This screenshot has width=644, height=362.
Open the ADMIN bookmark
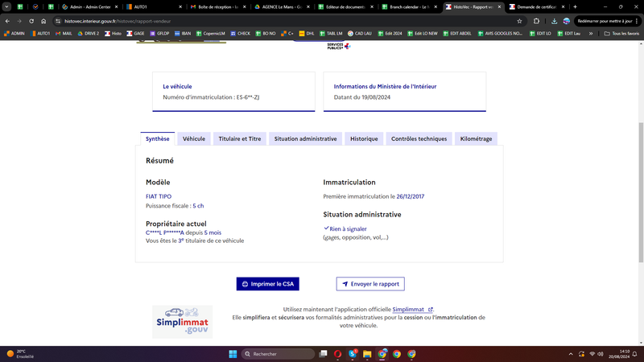[14, 33]
